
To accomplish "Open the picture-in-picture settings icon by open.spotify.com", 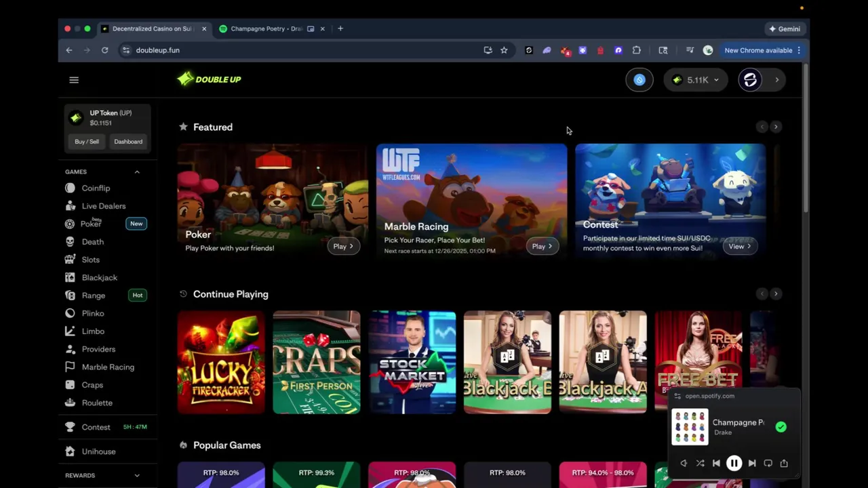I will coord(677,396).
